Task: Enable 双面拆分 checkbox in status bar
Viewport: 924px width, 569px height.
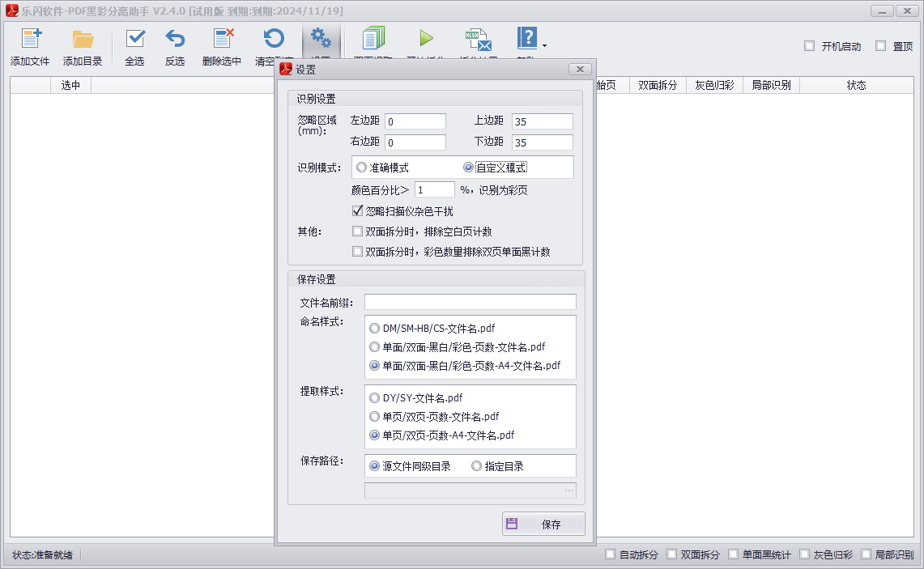Action: [x=671, y=554]
